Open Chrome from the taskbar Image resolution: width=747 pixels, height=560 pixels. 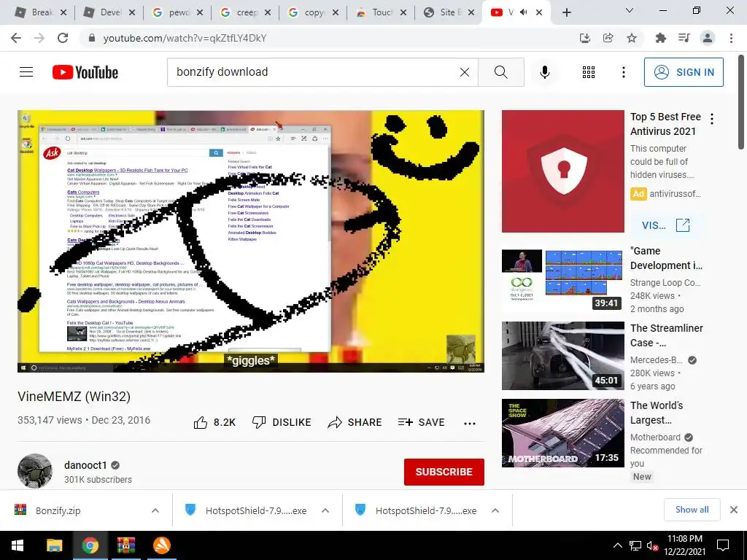tap(90, 545)
